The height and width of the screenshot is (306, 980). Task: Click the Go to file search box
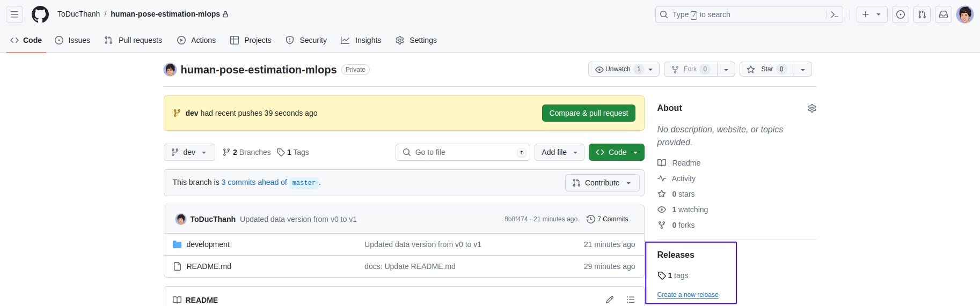[x=463, y=152]
